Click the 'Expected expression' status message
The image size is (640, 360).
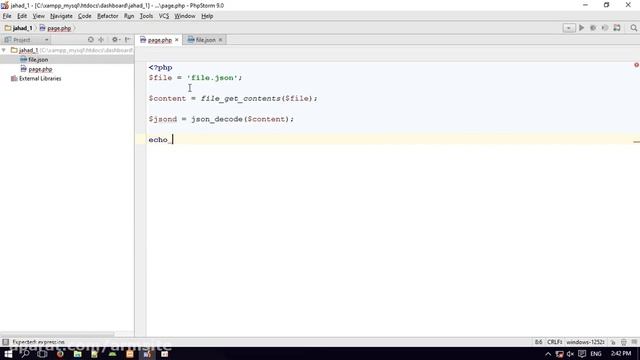coord(38,342)
